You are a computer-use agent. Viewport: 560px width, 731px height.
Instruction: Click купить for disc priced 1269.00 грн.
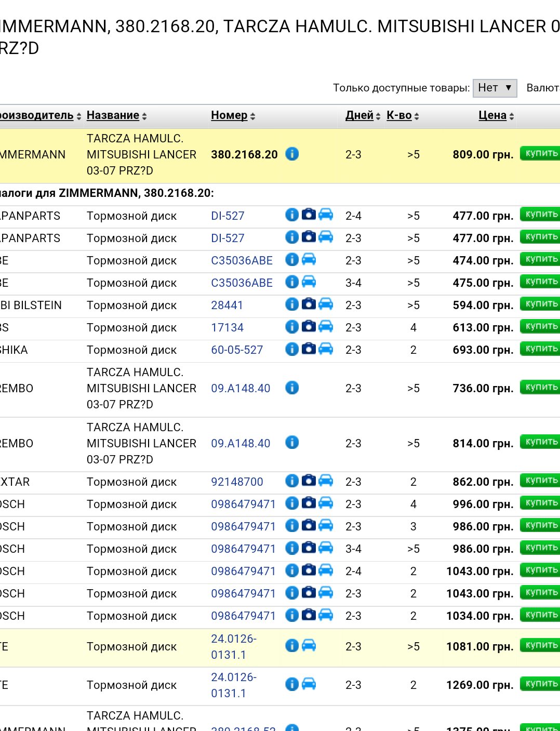tap(540, 684)
